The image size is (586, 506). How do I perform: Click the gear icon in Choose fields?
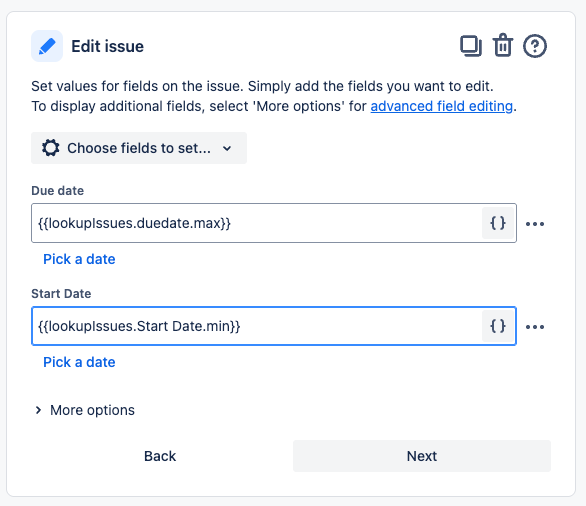pos(51,148)
